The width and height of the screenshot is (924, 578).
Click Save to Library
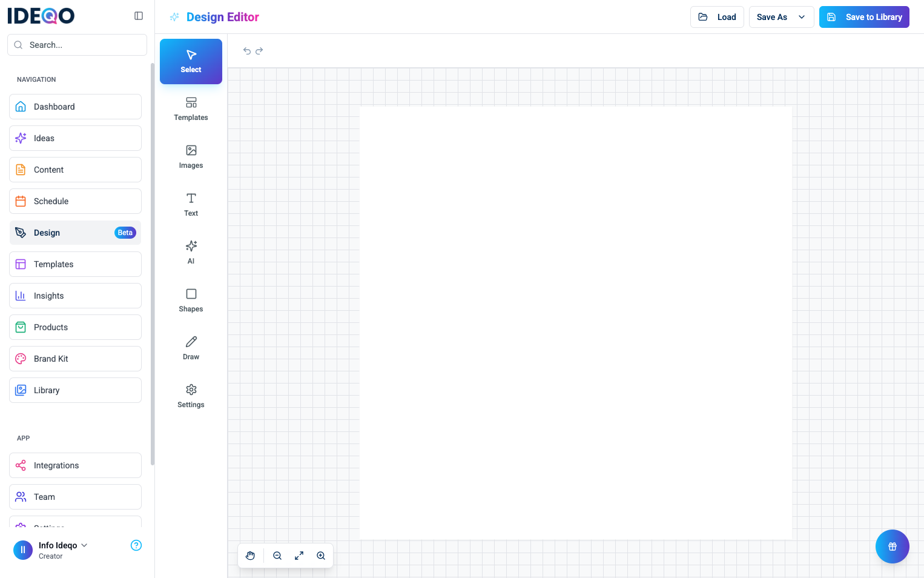[x=864, y=16]
